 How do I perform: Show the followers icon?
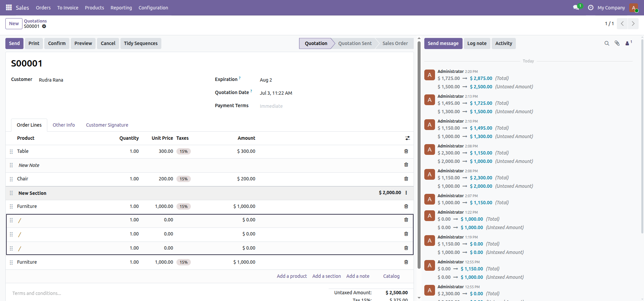click(x=628, y=43)
